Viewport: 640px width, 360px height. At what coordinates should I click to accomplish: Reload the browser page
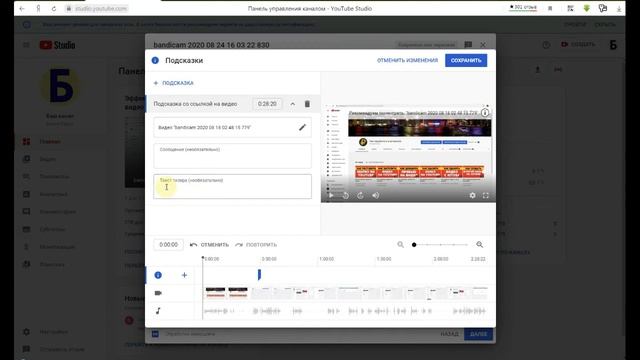[x=54, y=8]
